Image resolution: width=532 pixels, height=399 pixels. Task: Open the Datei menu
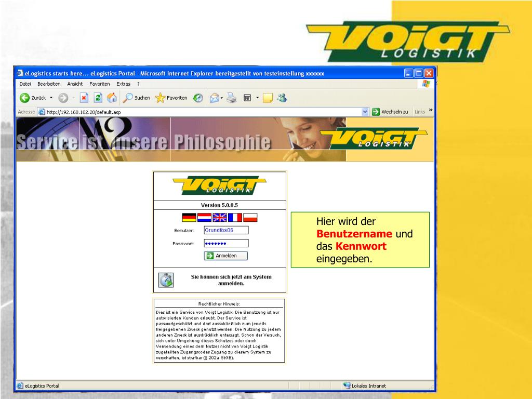(25, 84)
